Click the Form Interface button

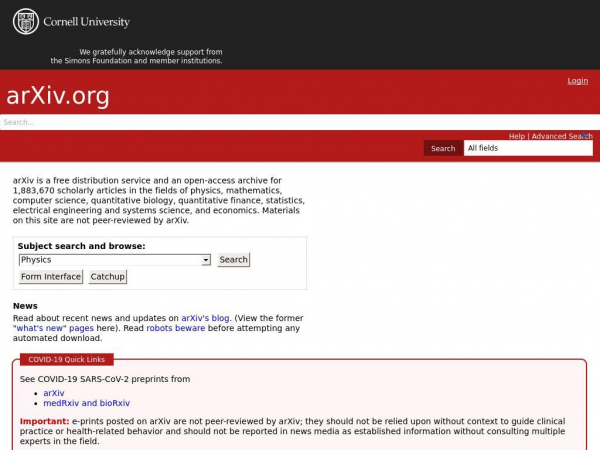[51, 277]
